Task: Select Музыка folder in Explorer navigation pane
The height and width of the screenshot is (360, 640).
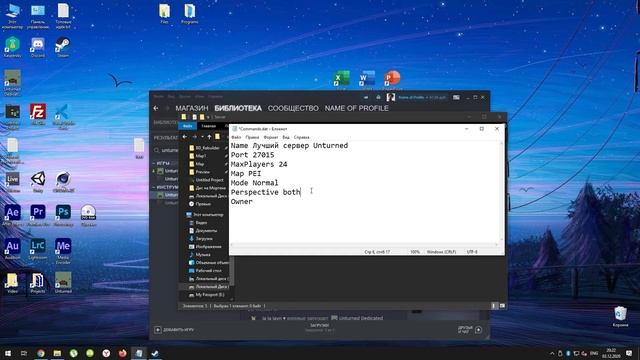Action: (x=200, y=255)
